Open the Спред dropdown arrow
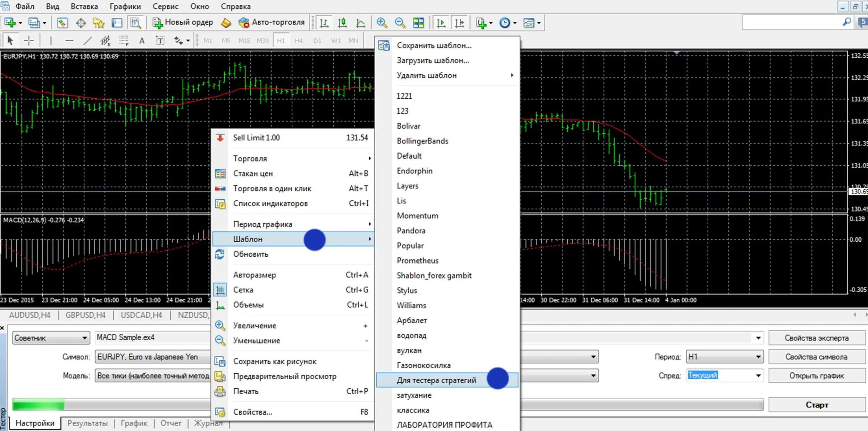 pyautogui.click(x=758, y=375)
